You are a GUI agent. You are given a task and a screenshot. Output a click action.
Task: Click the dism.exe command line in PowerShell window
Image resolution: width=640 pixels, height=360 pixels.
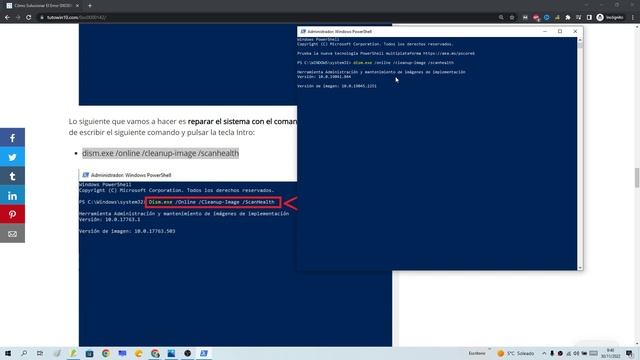(x=375, y=63)
